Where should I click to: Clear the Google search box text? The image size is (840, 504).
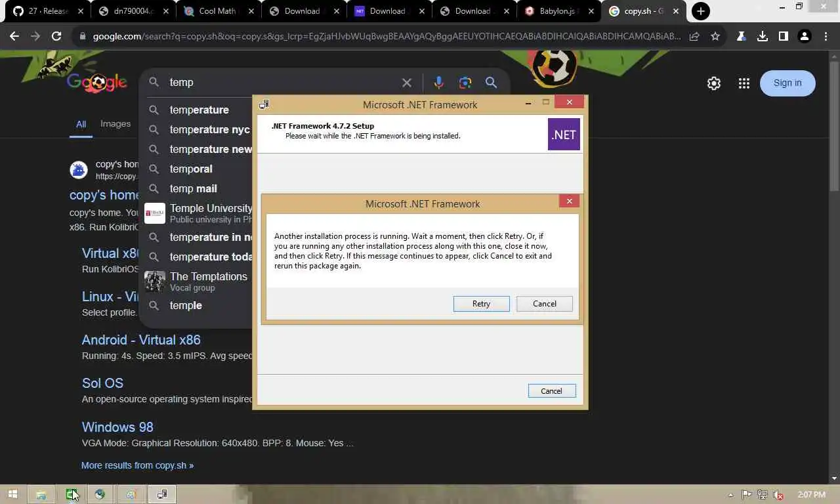point(407,83)
